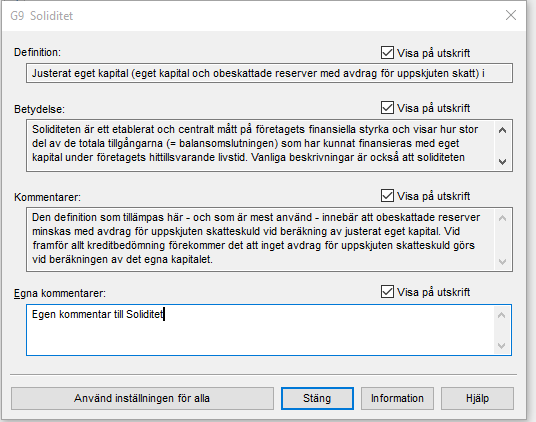Click the Definition text field

click(x=269, y=73)
